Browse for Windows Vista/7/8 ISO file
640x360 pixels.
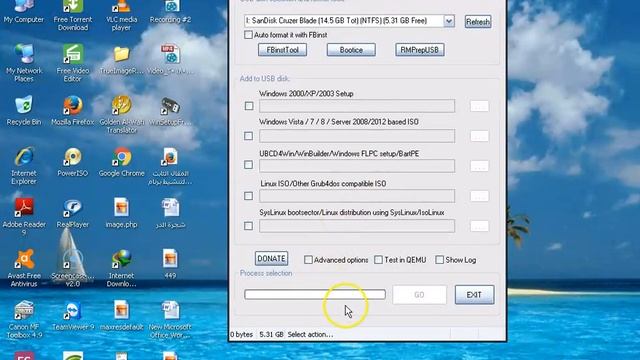tap(479, 136)
